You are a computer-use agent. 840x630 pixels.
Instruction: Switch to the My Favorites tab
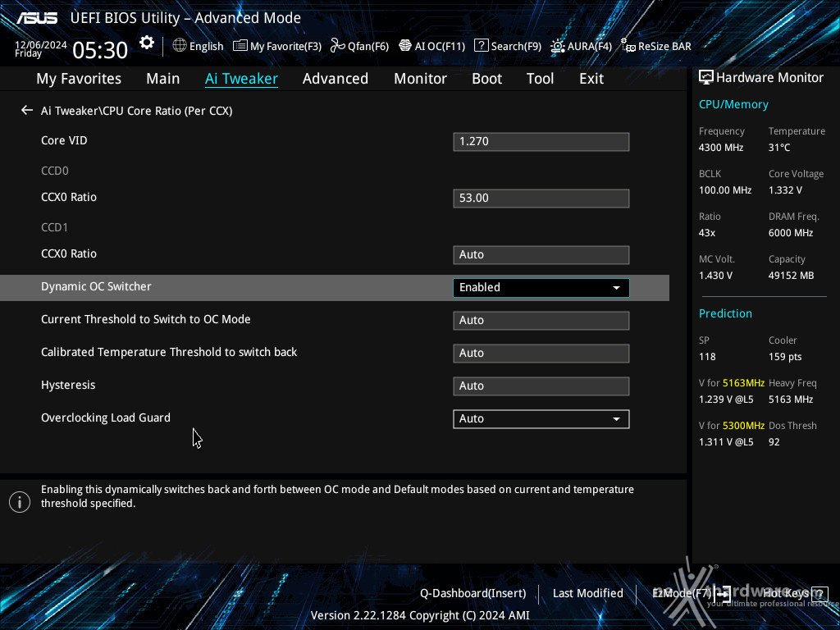79,79
